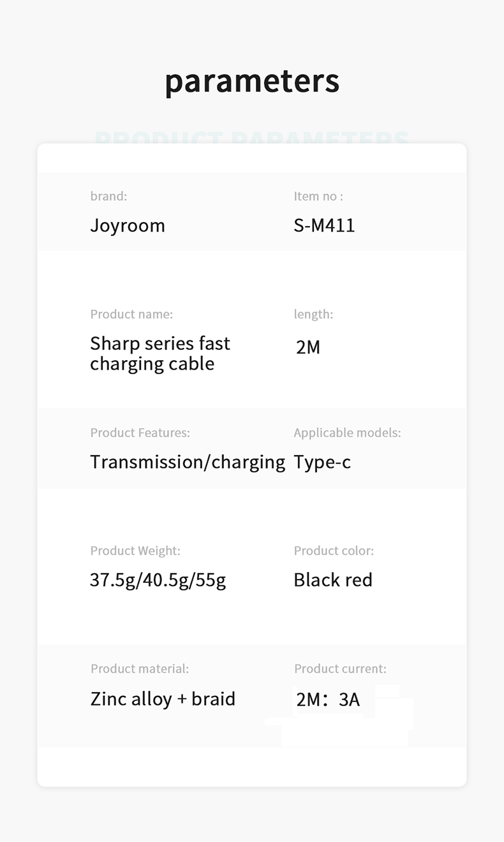
Task: Select the weight 37.5g/40.5g/55g
Action: [158, 581]
